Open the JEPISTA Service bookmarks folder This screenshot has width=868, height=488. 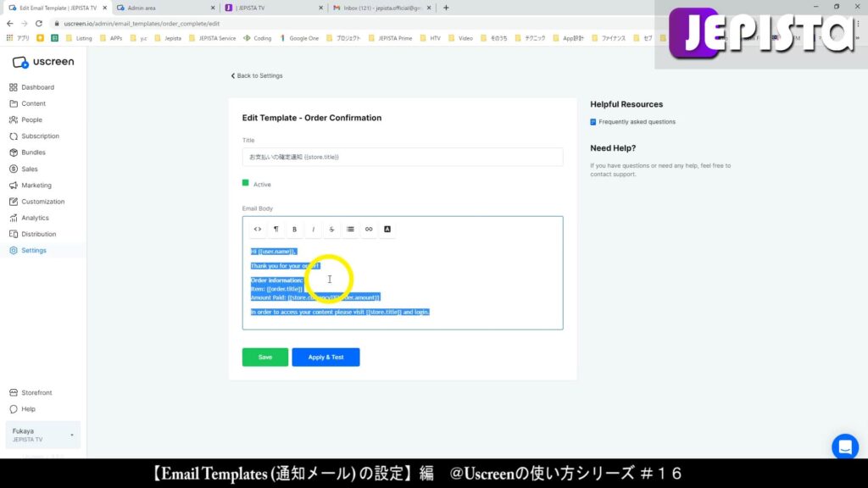click(213, 38)
